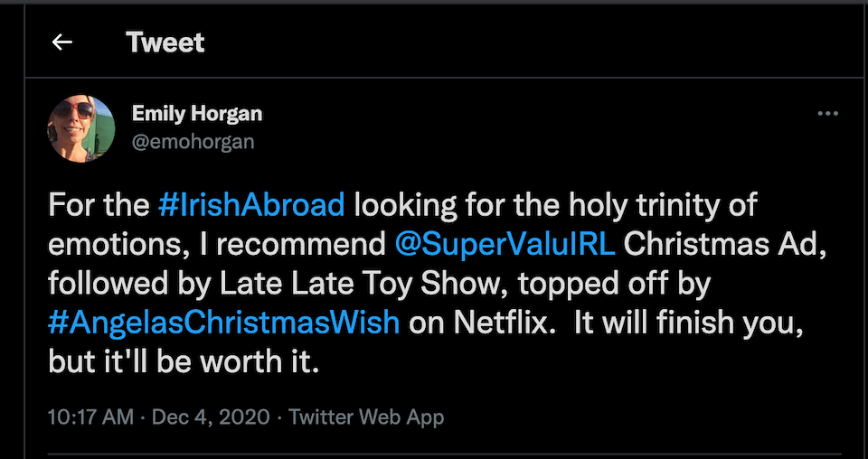Open the #AngelasChristmasWish hashtag
868x459 pixels.
(x=223, y=323)
